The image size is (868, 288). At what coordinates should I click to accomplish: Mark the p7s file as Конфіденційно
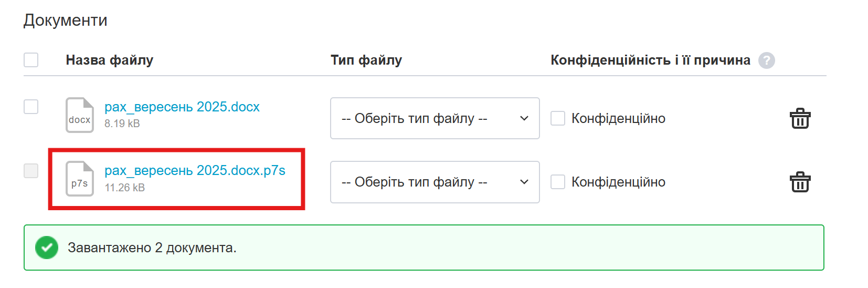[558, 182]
